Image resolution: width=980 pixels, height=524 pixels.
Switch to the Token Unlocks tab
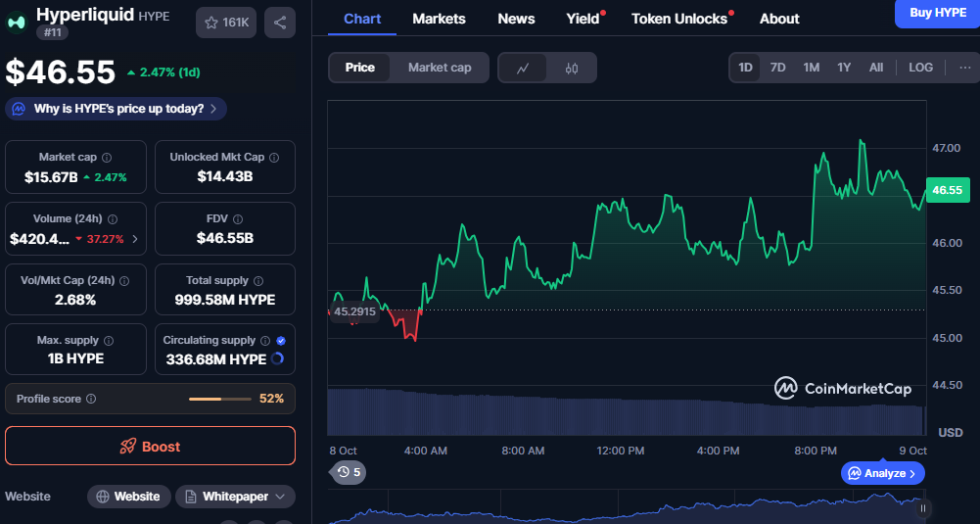click(x=678, y=19)
